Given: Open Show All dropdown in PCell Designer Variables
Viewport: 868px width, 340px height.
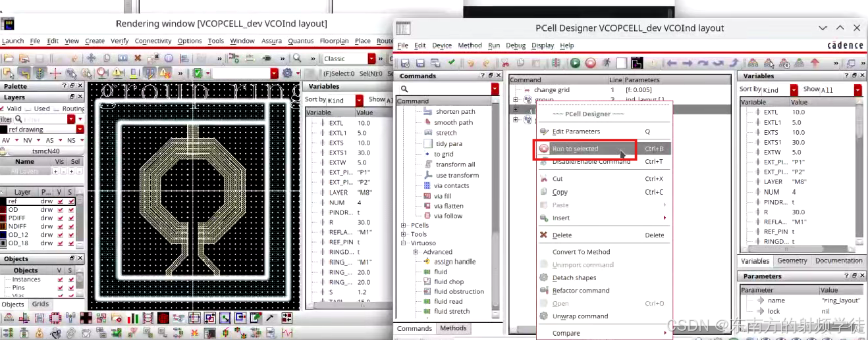Looking at the screenshot, I should pos(858,90).
